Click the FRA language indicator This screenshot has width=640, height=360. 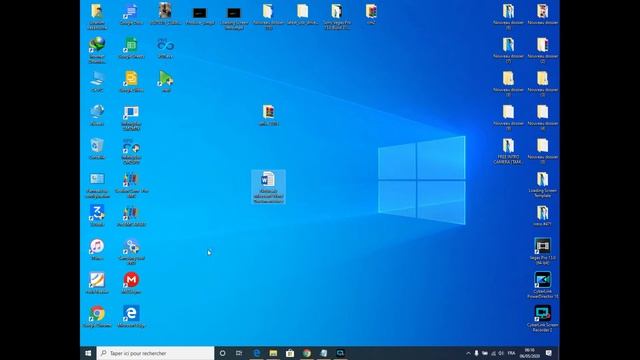511,353
